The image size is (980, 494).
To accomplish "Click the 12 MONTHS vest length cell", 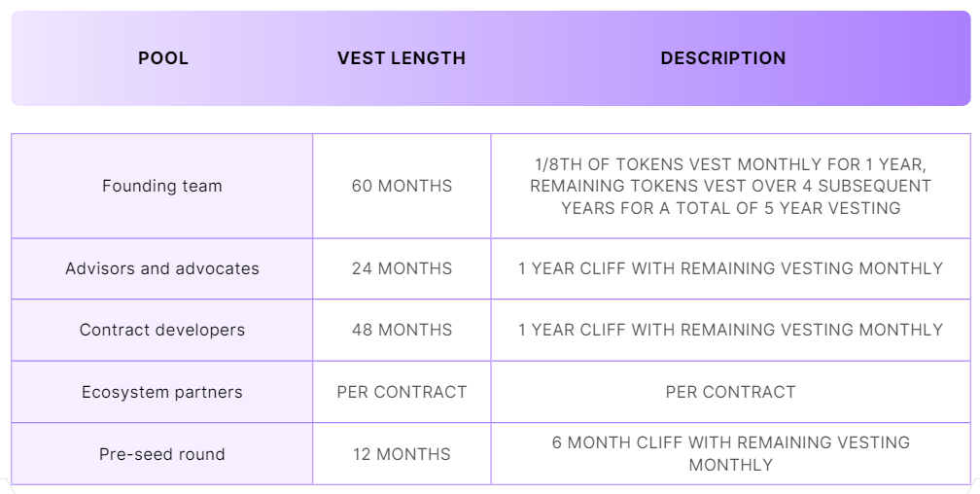I will point(402,454).
